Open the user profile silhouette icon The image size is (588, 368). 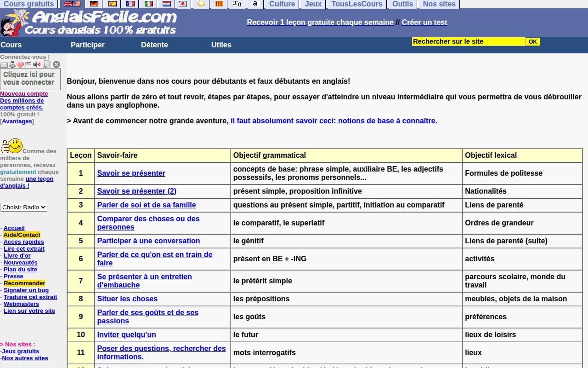click(x=12, y=64)
